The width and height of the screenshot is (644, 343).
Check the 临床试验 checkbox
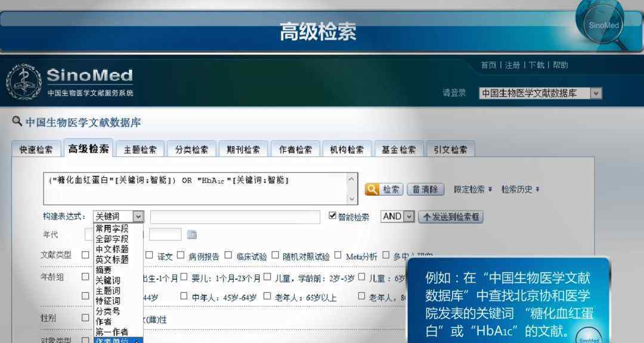pos(228,255)
